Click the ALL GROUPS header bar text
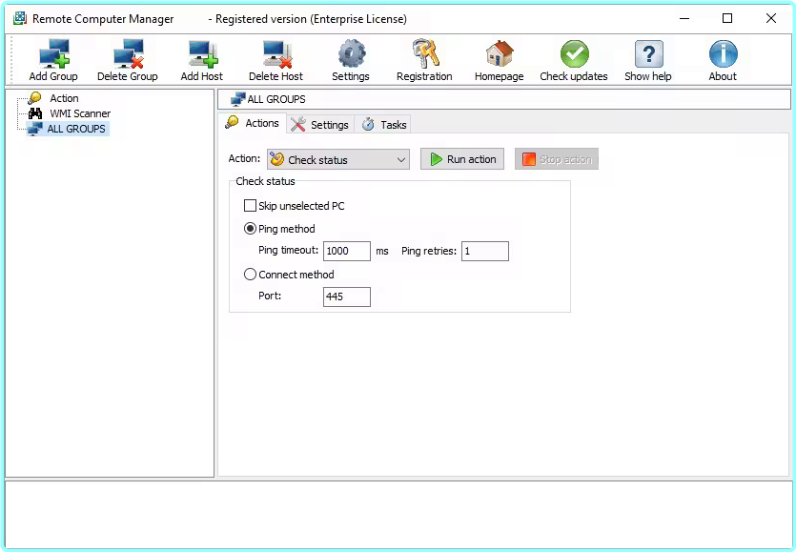This screenshot has height=552, width=796. tap(276, 99)
